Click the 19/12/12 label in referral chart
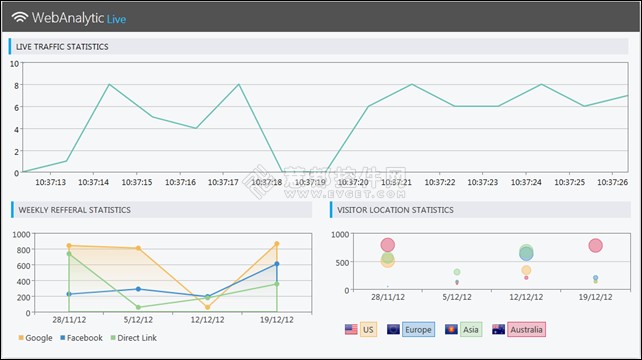 pos(277,320)
